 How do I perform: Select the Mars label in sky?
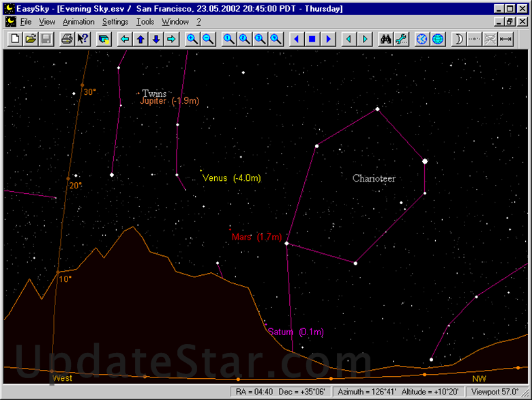pyautogui.click(x=256, y=238)
